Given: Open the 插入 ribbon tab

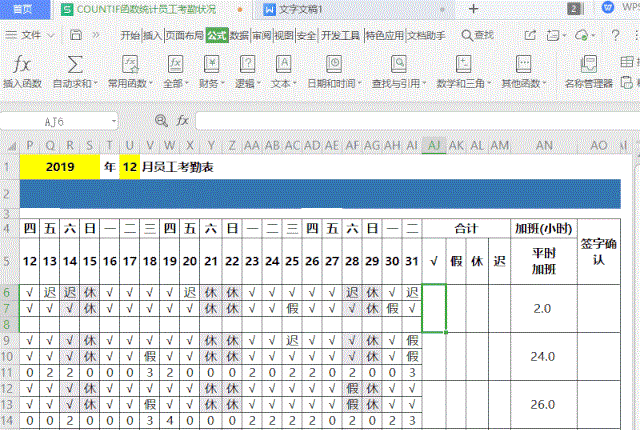Looking at the screenshot, I should pyautogui.click(x=152, y=35).
